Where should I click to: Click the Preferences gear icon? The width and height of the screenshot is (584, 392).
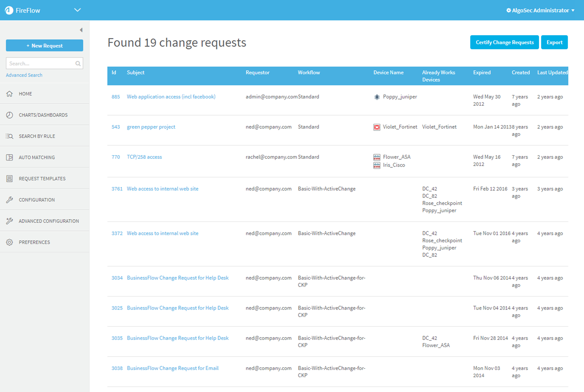pos(9,242)
